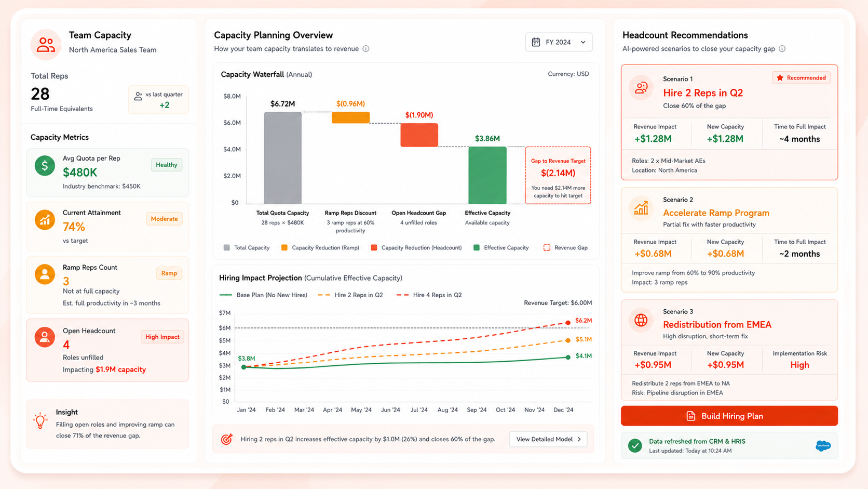Click the red Open Headcount Gap bar
The image size is (868, 489).
point(419,135)
